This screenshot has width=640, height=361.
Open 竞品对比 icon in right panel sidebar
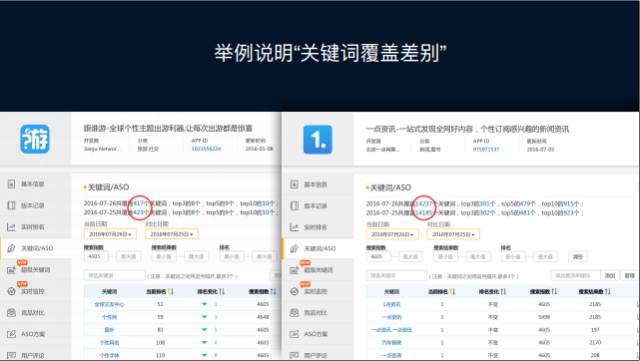click(294, 312)
